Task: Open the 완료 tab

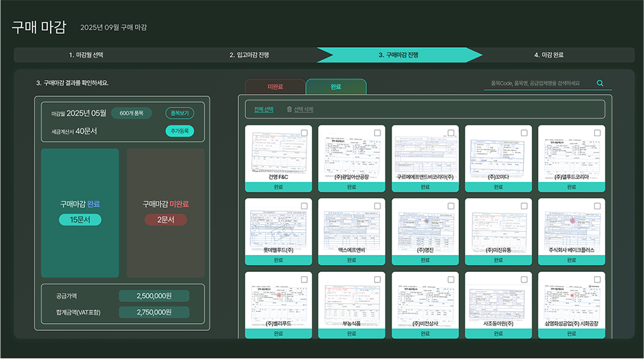Action: tap(336, 87)
